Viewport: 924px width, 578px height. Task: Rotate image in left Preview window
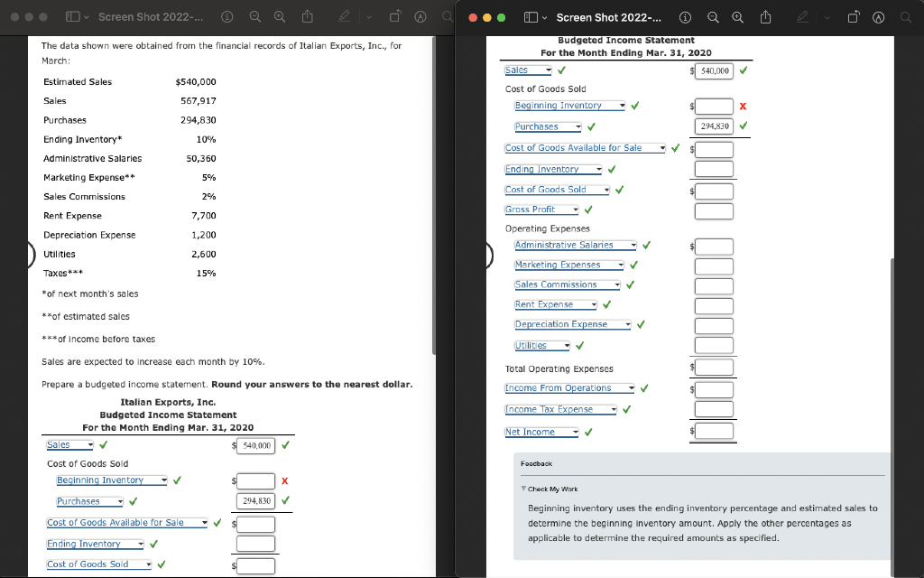(395, 16)
